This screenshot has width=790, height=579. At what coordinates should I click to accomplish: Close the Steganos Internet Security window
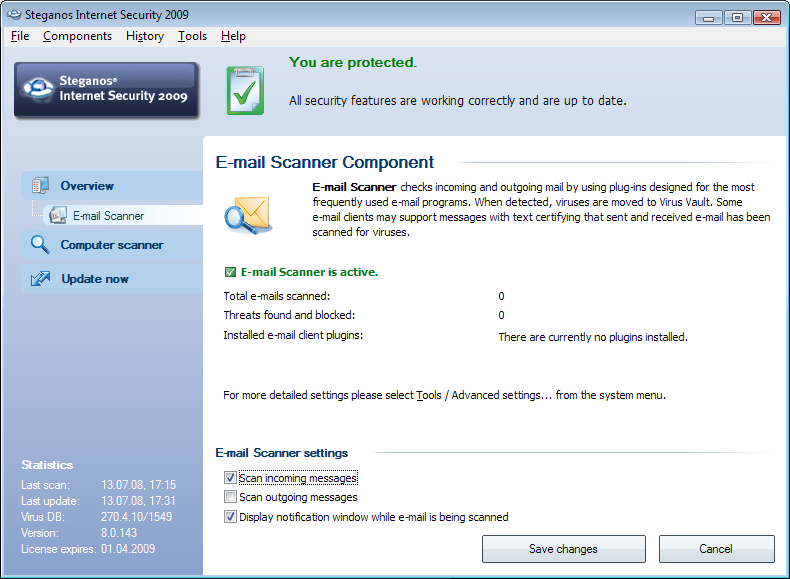tap(767, 18)
